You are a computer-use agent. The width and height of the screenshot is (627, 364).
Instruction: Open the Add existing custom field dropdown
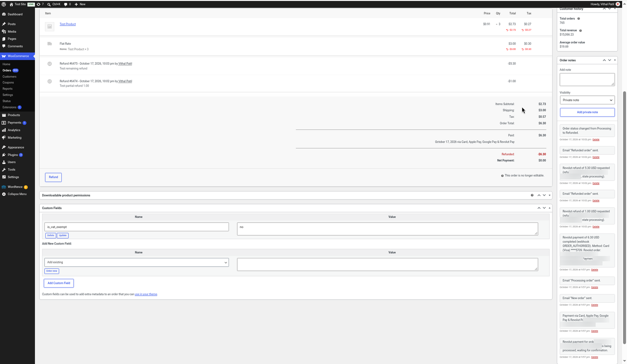click(136, 262)
